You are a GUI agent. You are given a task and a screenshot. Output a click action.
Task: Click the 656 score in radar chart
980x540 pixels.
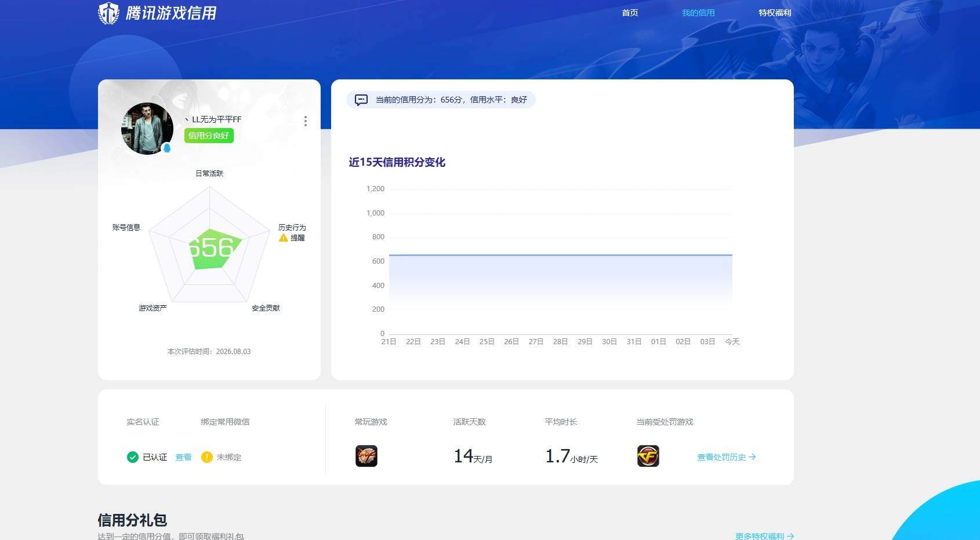tap(212, 249)
